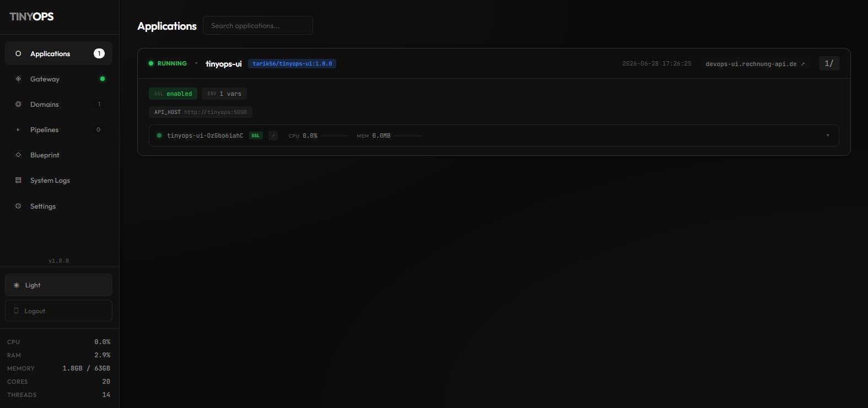The image size is (868, 408).
Task: Click the Pipelines arrow icon in sidebar
Action: (18, 129)
